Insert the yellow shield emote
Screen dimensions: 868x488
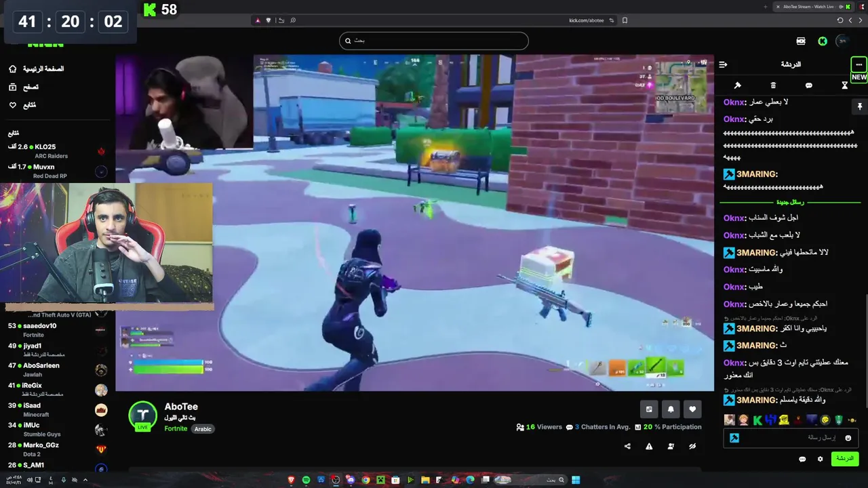pyautogui.click(x=785, y=420)
